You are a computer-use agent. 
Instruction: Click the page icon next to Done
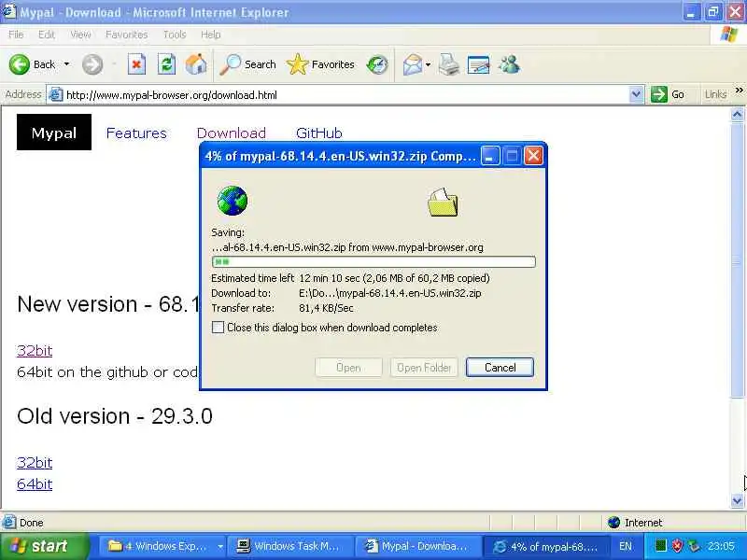(9, 523)
